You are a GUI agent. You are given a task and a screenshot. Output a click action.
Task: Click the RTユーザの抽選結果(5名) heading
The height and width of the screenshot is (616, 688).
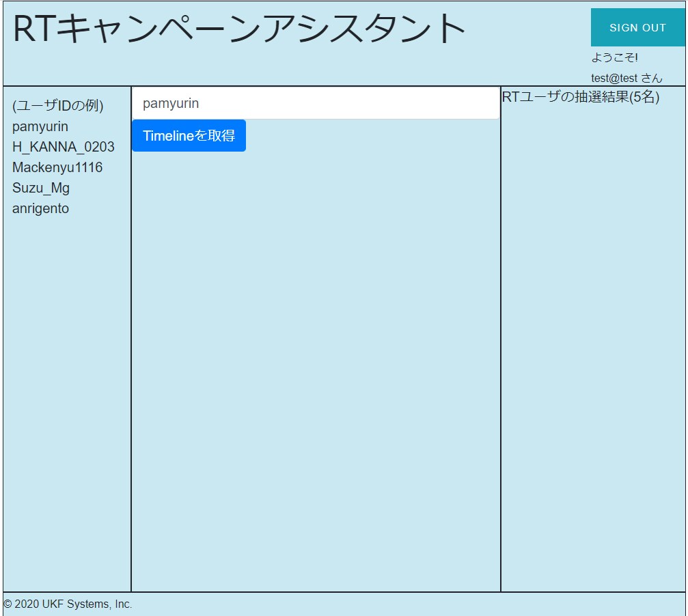pyautogui.click(x=581, y=97)
